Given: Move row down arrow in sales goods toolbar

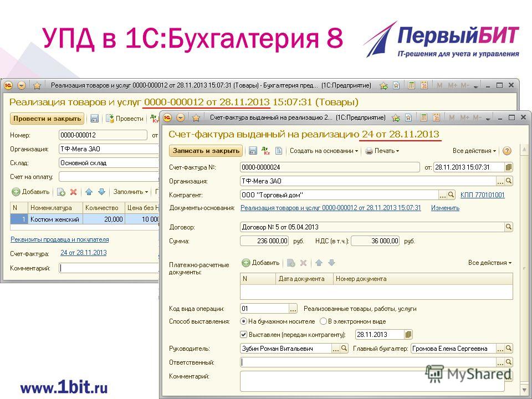Looking at the screenshot, I should (x=101, y=192).
